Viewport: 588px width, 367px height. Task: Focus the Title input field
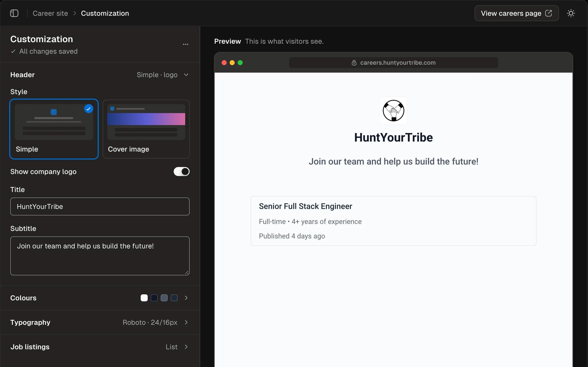click(x=100, y=206)
